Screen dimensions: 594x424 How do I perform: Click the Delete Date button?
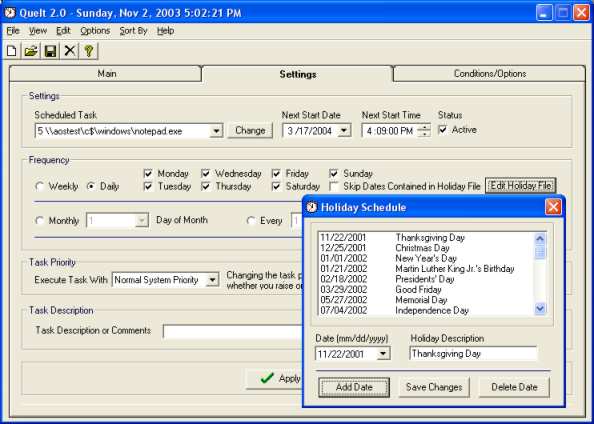click(x=514, y=387)
